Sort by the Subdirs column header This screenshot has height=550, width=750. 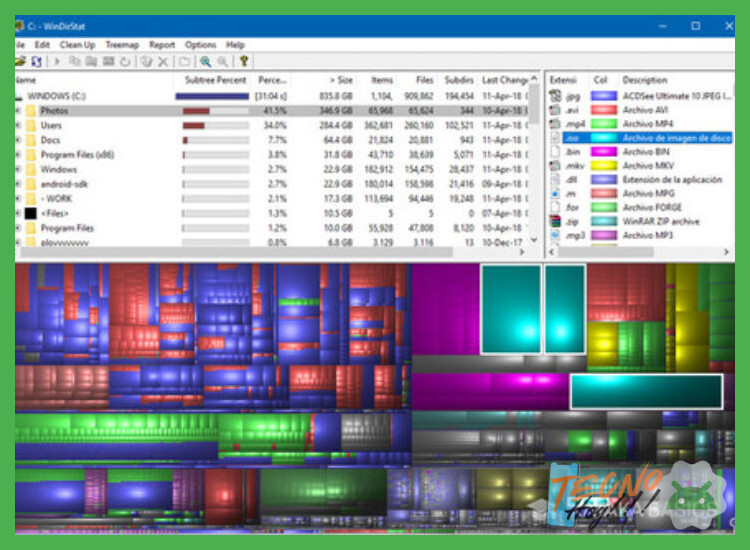point(458,80)
